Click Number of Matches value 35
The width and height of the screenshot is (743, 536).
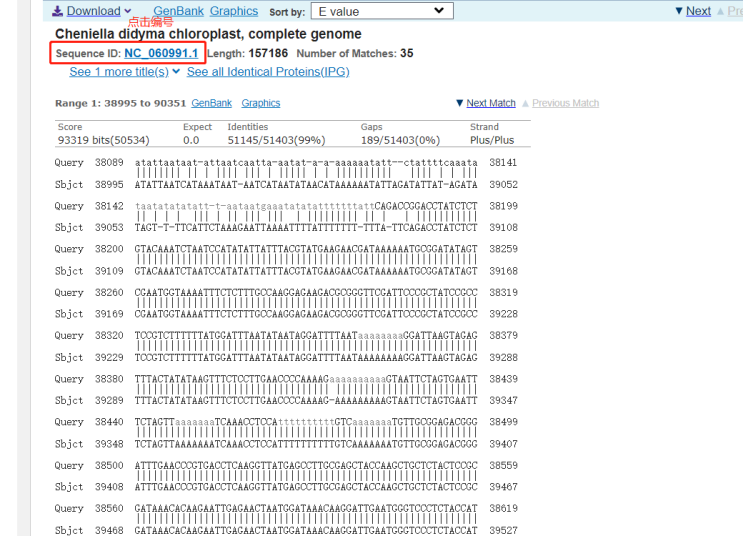tap(407, 53)
